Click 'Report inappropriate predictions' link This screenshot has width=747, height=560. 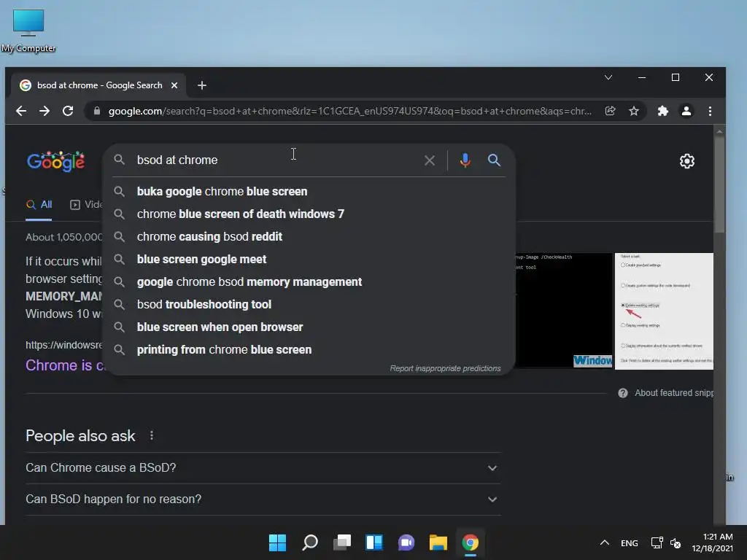coord(445,368)
